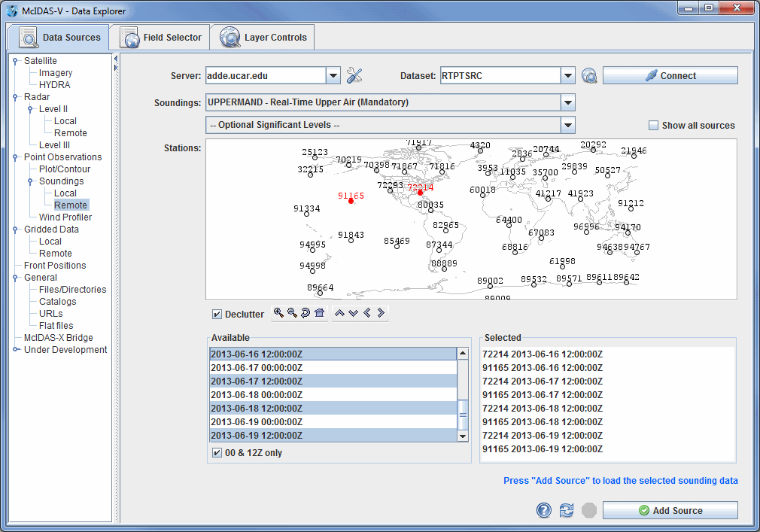Zoom in on the stations map

[x=278, y=313]
